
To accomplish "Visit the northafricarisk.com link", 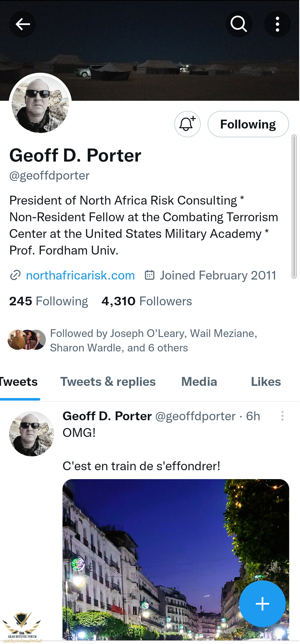I will 80,275.
